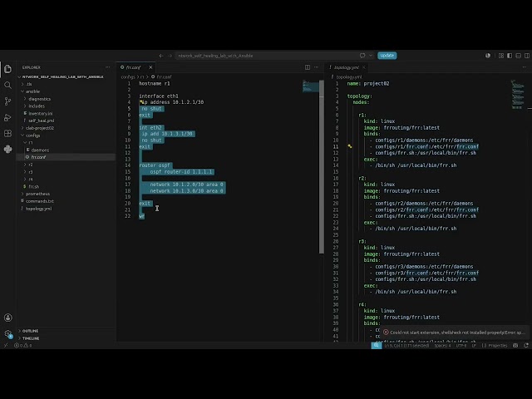
Task: Open the Search view in activity bar
Action: pos(7,85)
